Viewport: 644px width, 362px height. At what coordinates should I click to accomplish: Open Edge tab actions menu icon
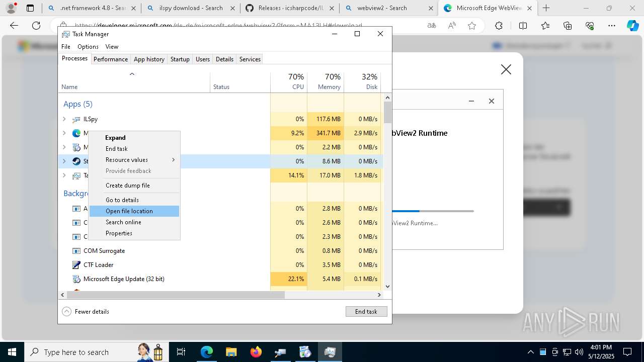click(30, 8)
